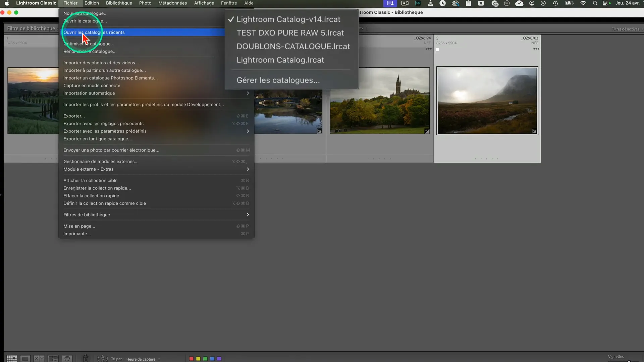
Task: Apply yellow color label swatch
Action: (198, 359)
